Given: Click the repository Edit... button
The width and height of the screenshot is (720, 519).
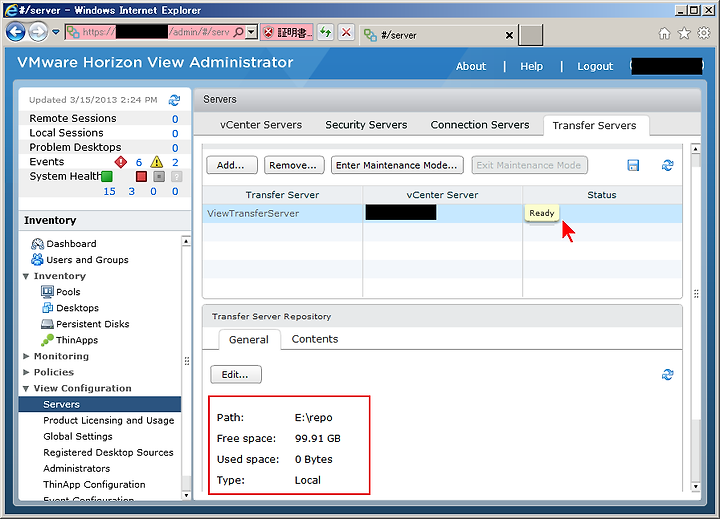Looking at the screenshot, I should click(236, 375).
